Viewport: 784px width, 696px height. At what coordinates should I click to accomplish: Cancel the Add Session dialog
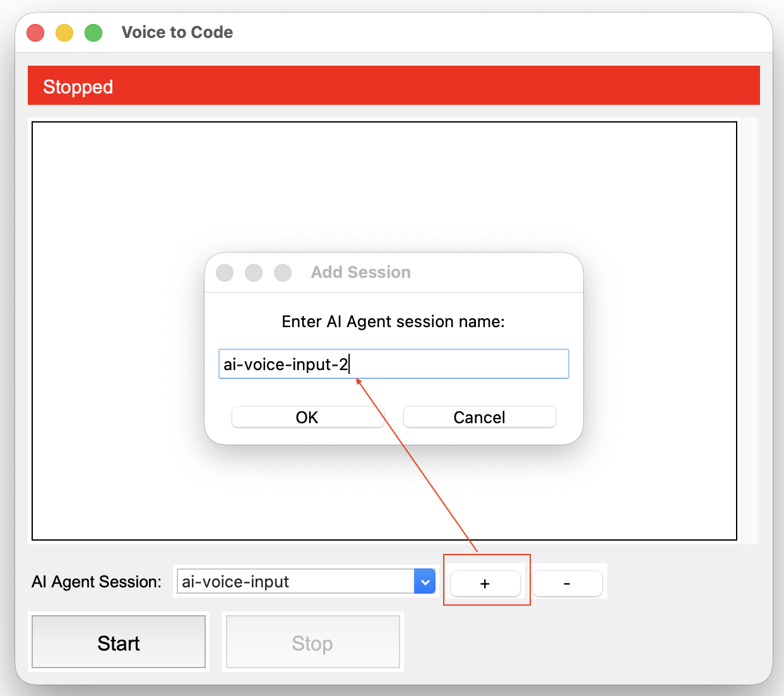pos(478,417)
